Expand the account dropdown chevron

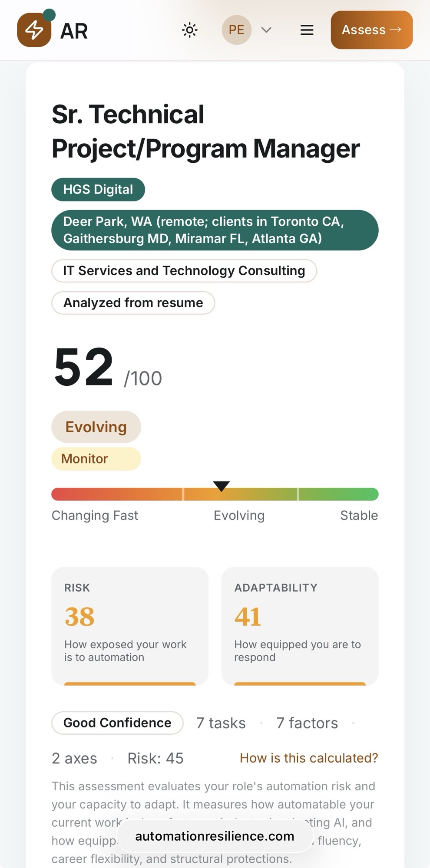(x=266, y=30)
